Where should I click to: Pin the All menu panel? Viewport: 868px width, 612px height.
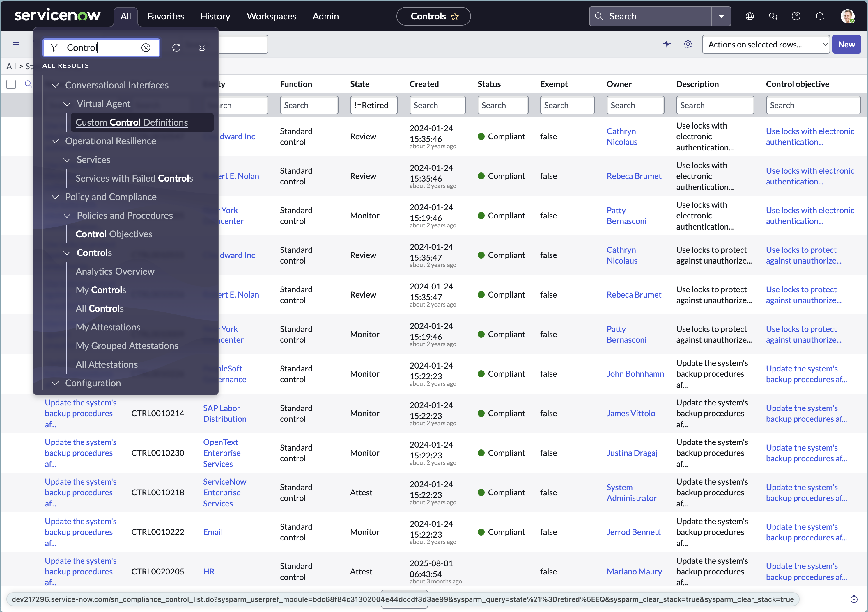tap(202, 48)
